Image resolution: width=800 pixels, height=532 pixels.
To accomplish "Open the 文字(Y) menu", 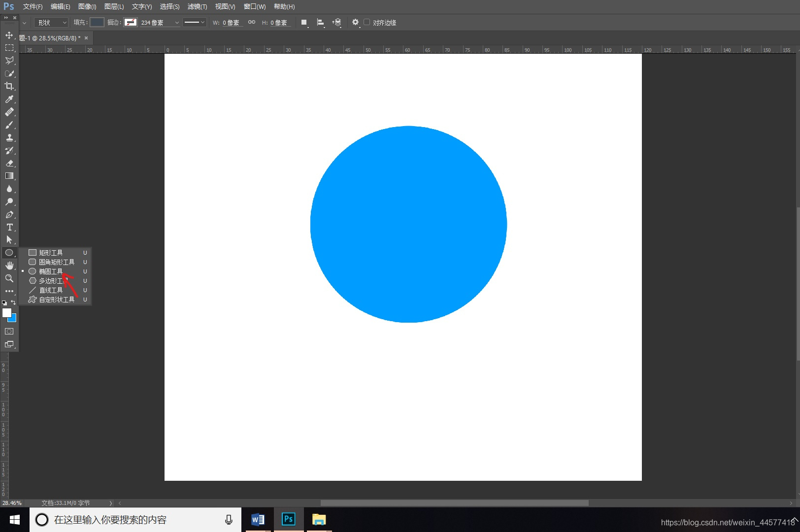I will pyautogui.click(x=142, y=7).
